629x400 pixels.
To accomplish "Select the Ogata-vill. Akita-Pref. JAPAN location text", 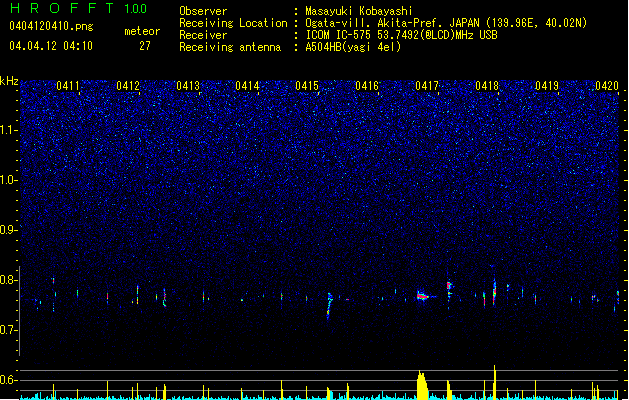I will coord(446,23).
